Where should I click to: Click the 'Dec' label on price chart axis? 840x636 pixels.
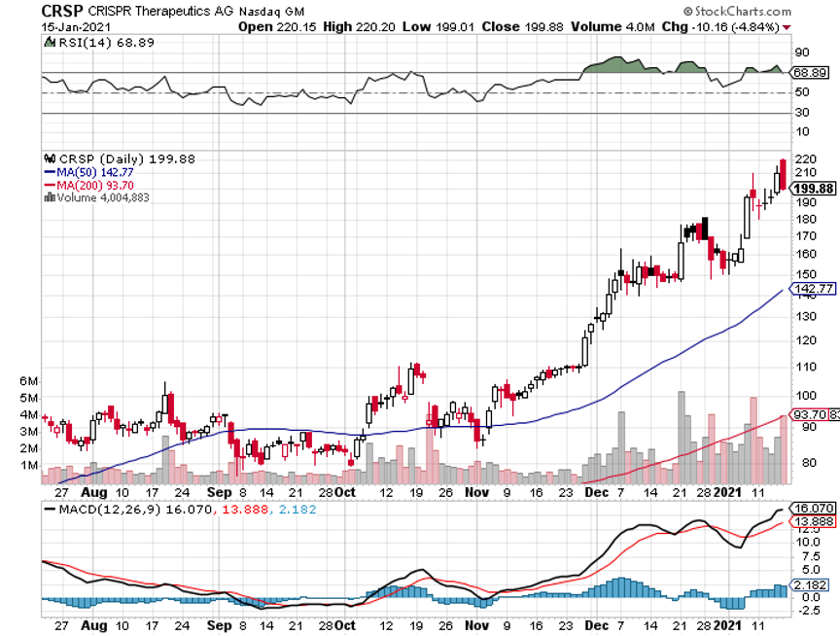[596, 492]
